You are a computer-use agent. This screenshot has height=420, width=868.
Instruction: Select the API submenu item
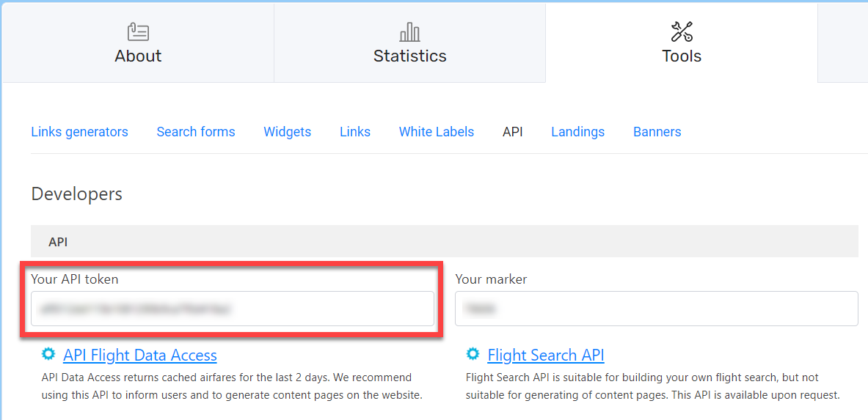(513, 132)
